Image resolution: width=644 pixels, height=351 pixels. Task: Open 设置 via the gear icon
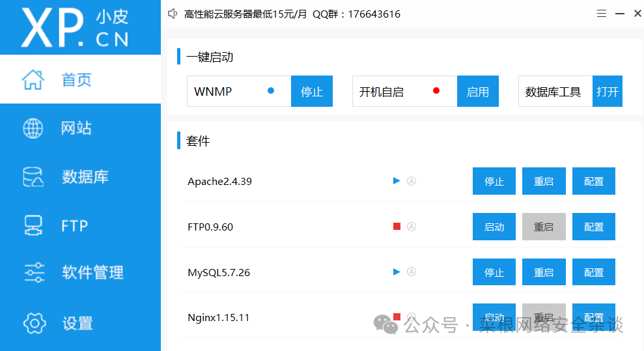pyautogui.click(x=35, y=323)
